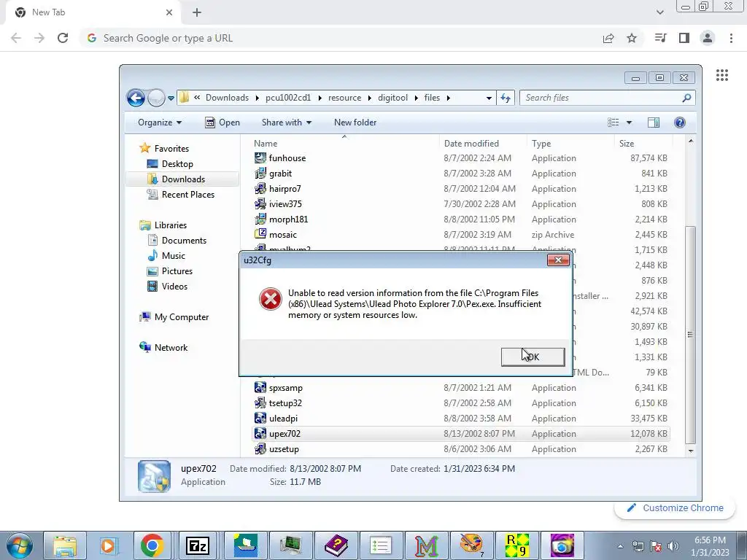Bookmark this tab with the star icon
The height and width of the screenshot is (560, 747).
coord(632,38)
